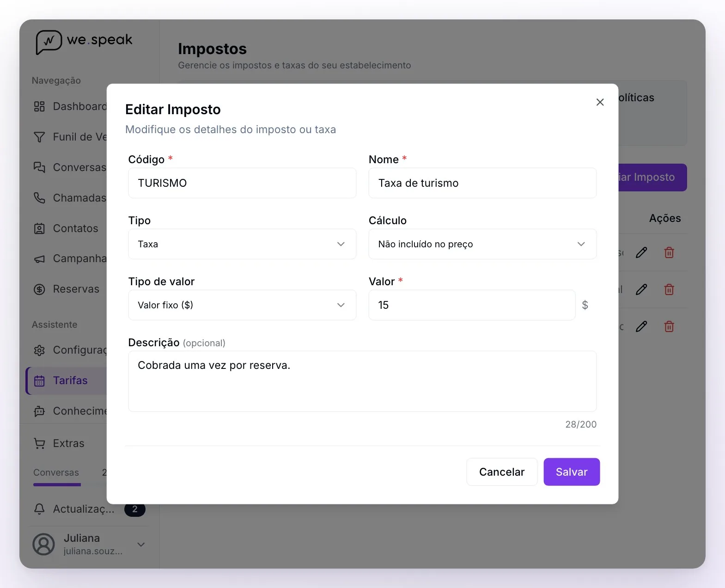Click the Actualizações badge showing 2
Screen dimensions: 725x588
(134, 509)
